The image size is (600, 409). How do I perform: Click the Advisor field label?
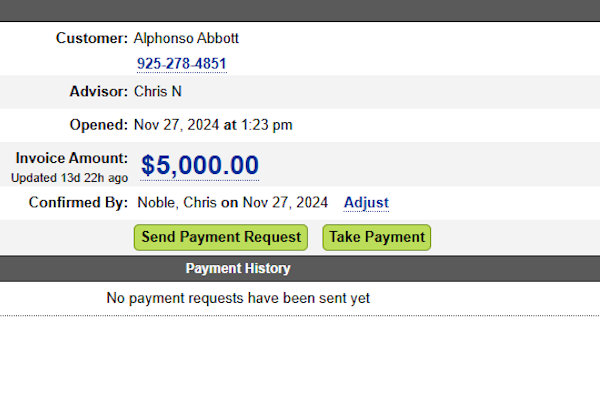(x=97, y=92)
